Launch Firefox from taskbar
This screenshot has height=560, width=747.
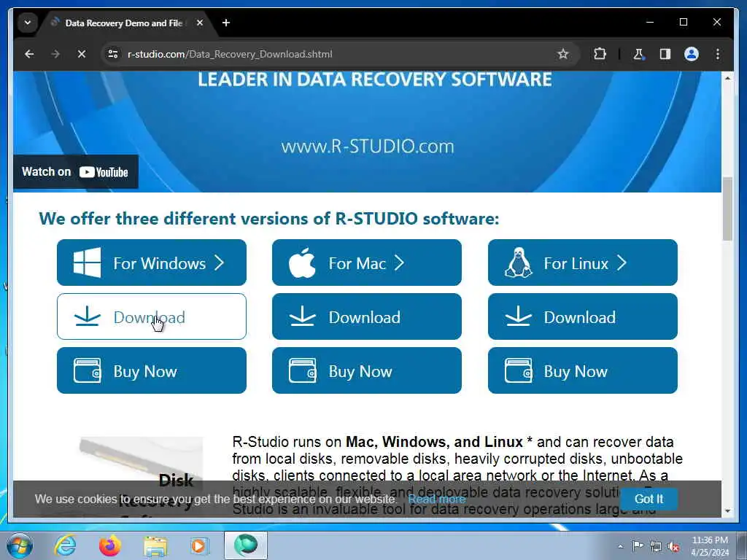pyautogui.click(x=110, y=545)
